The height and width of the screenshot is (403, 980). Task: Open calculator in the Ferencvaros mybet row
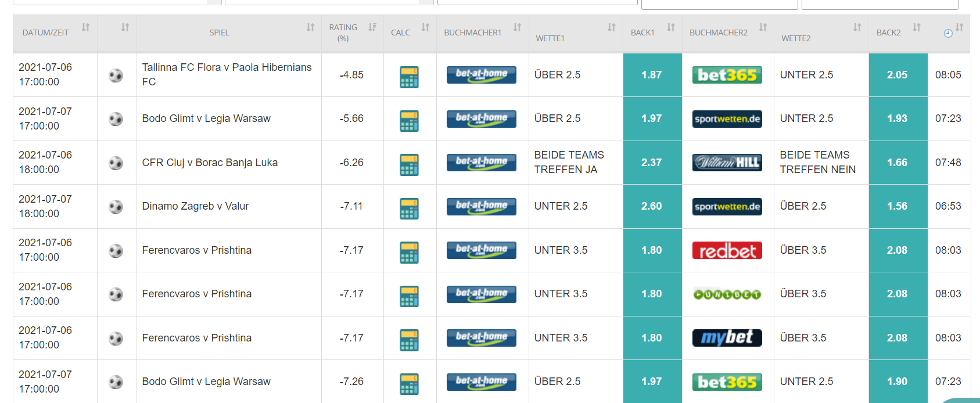[409, 340]
